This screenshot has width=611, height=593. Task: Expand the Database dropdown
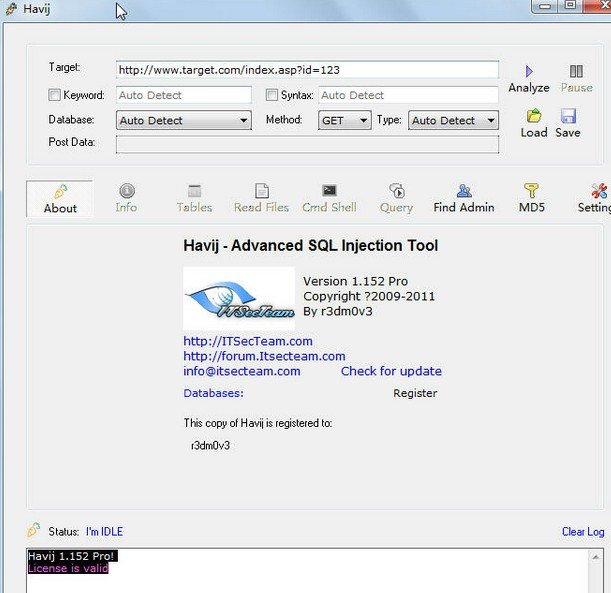pyautogui.click(x=184, y=120)
